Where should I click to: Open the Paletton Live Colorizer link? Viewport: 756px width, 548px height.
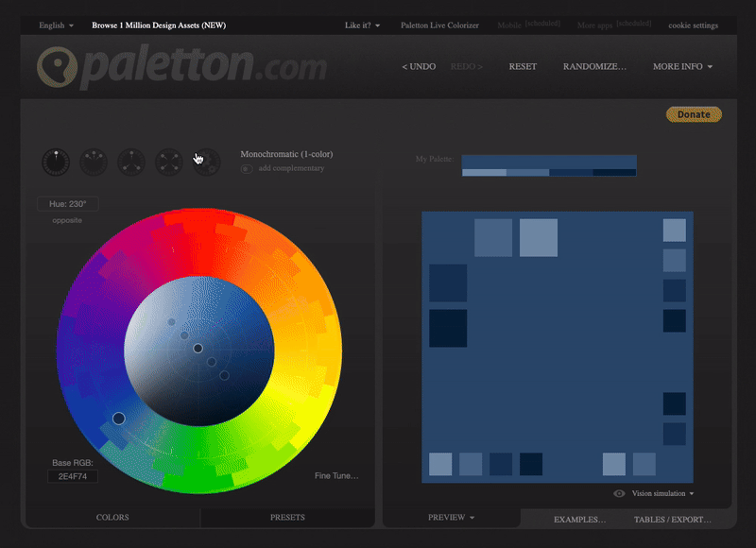[439, 26]
